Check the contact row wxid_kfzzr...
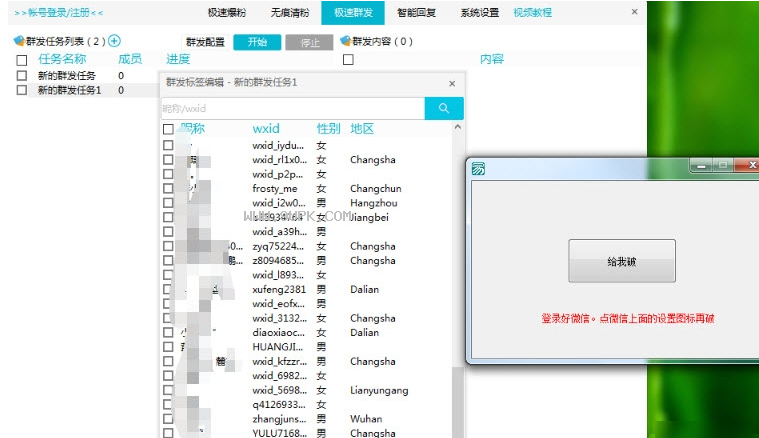The height and width of the screenshot is (438, 759). pyautogui.click(x=168, y=362)
